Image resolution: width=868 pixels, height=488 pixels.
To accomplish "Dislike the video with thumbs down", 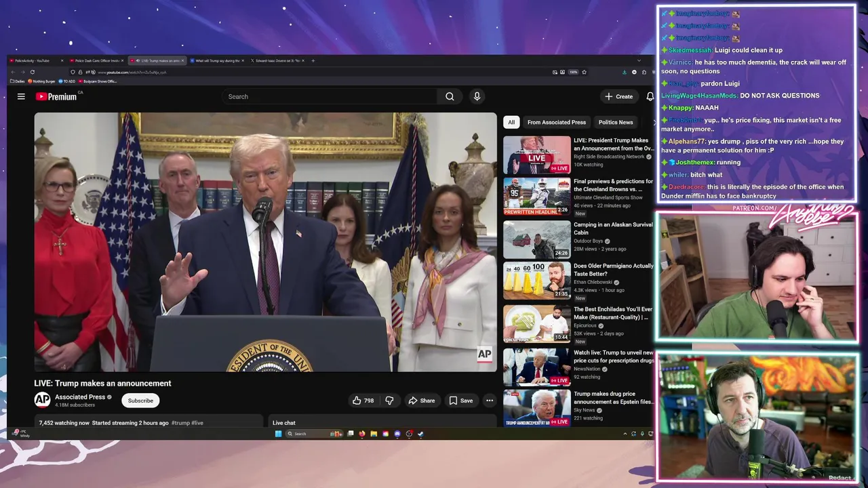I will (x=389, y=401).
